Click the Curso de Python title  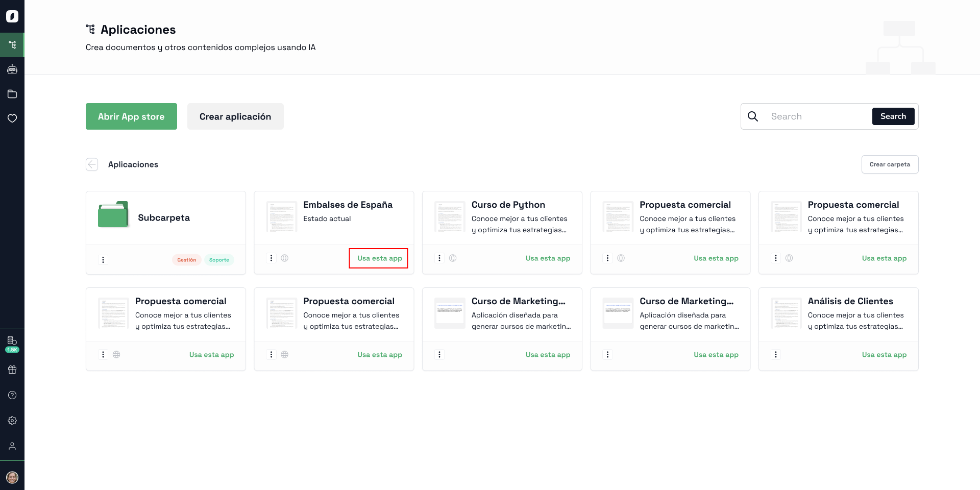pyautogui.click(x=508, y=205)
